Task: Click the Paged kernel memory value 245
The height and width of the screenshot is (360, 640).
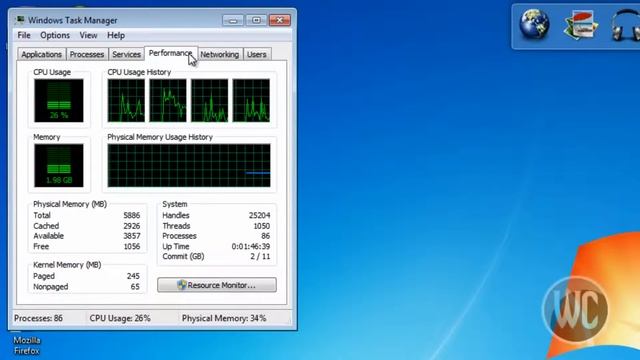Action: tap(133, 276)
